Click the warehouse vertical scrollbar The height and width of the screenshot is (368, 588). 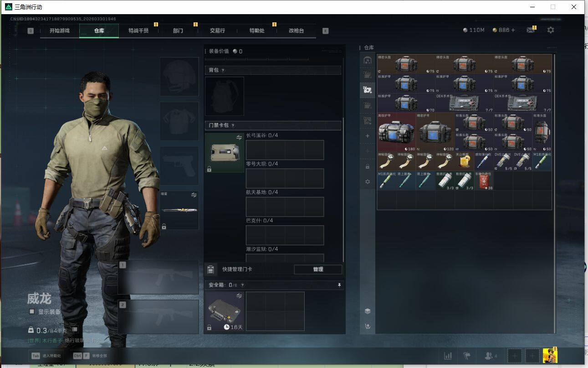pyautogui.click(x=555, y=194)
